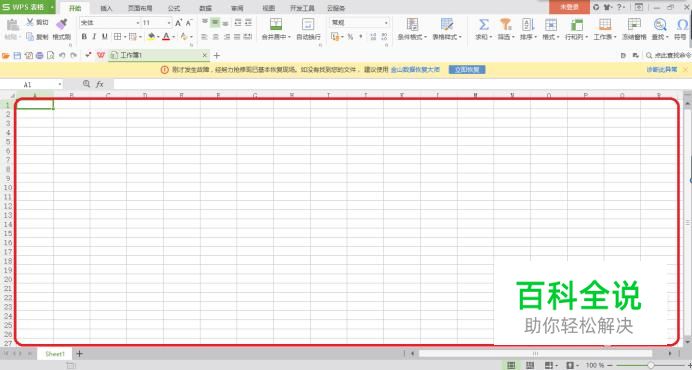The width and height of the screenshot is (692, 370).
Task: Add a new sheet next to Sheet1
Action: tap(79, 354)
